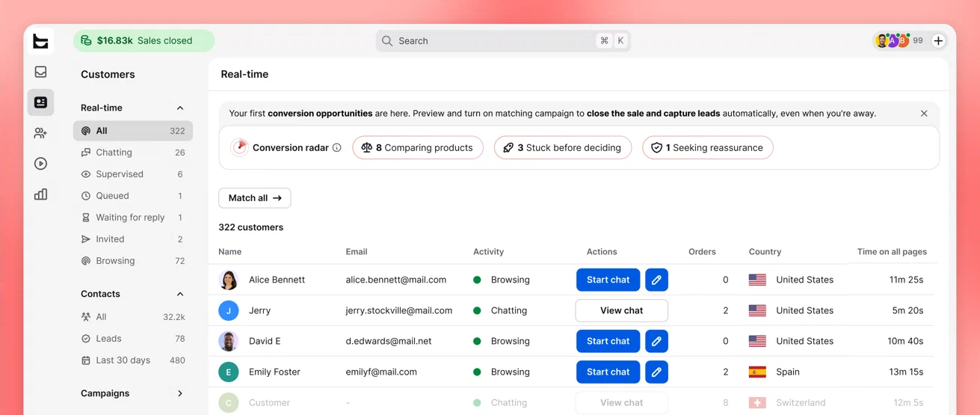980x415 pixels.
Task: Click the Match all button
Action: pos(255,198)
